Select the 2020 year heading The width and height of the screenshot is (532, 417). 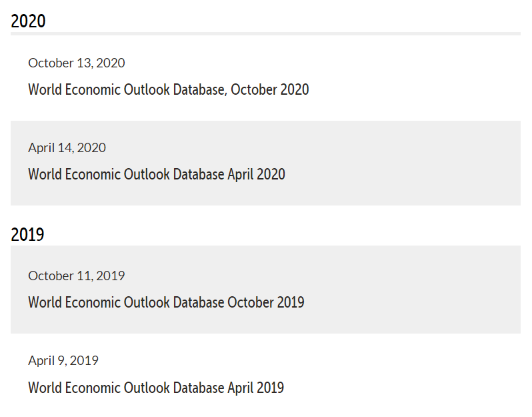[28, 21]
